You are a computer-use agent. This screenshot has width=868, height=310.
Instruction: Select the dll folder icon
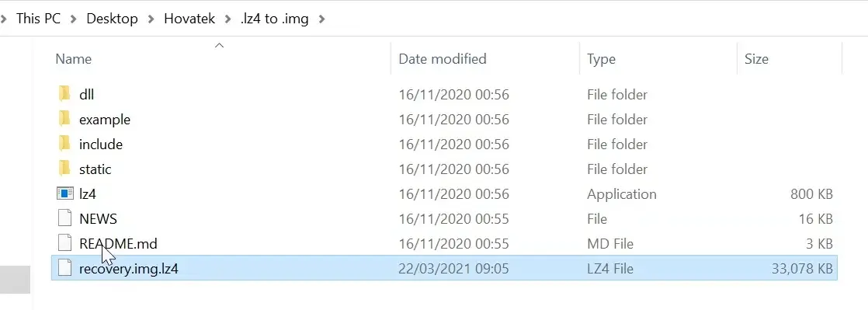pyautogui.click(x=64, y=93)
